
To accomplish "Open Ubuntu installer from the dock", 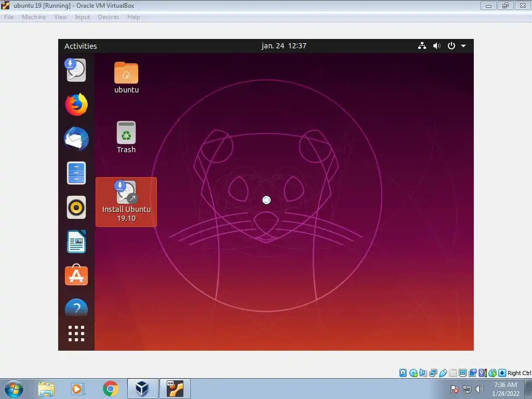I will click(x=76, y=70).
